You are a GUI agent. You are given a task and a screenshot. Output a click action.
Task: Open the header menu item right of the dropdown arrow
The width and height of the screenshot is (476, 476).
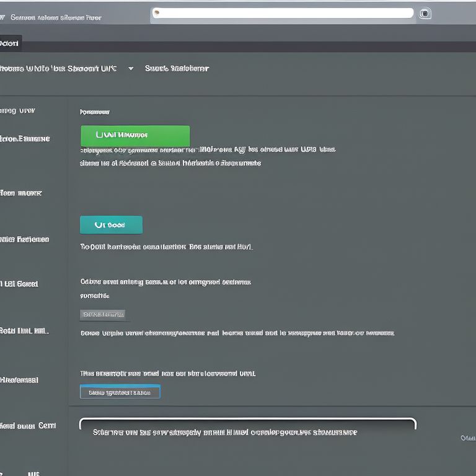(177, 69)
